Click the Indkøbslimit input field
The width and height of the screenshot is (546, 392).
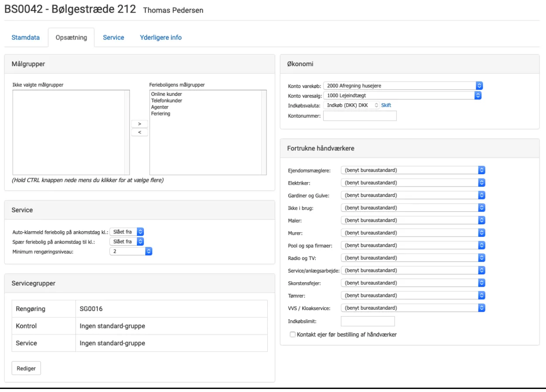(367, 321)
